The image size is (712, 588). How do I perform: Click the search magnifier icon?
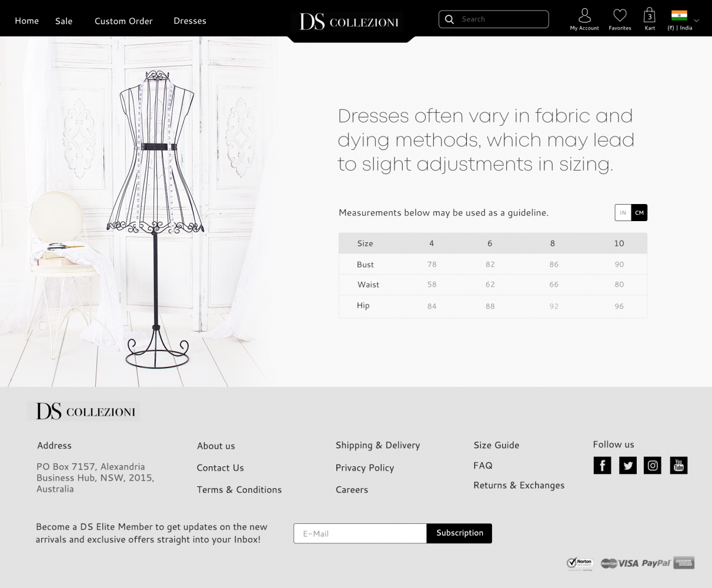tap(450, 19)
